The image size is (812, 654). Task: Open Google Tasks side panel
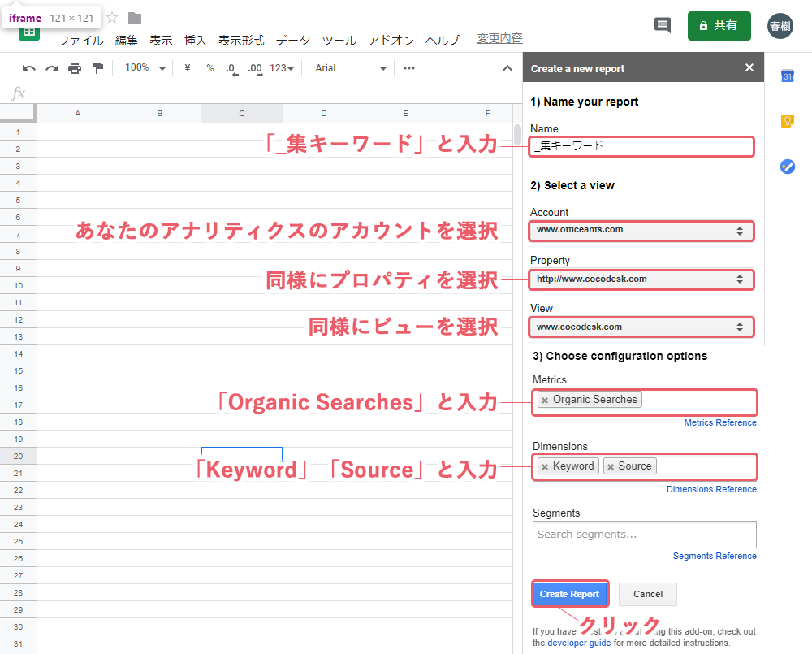tap(787, 167)
